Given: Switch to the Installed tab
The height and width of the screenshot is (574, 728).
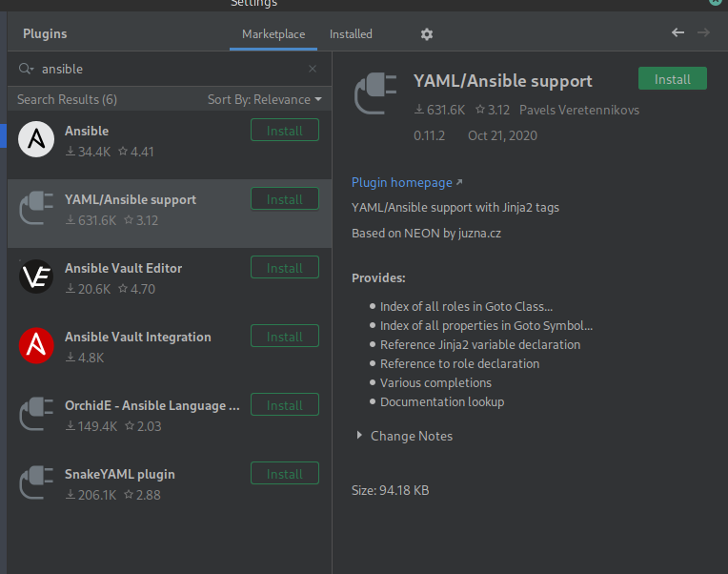Looking at the screenshot, I should tap(351, 34).
